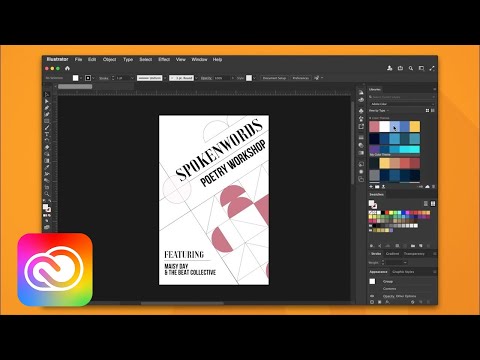The height and width of the screenshot is (360, 480).
Task: Click the arrange documents icon
Action: [421, 68]
